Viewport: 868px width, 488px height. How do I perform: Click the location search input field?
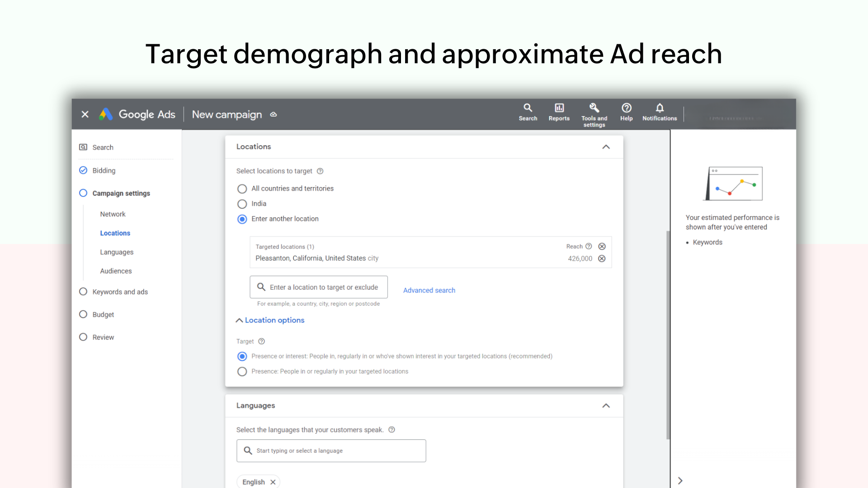pyautogui.click(x=319, y=287)
